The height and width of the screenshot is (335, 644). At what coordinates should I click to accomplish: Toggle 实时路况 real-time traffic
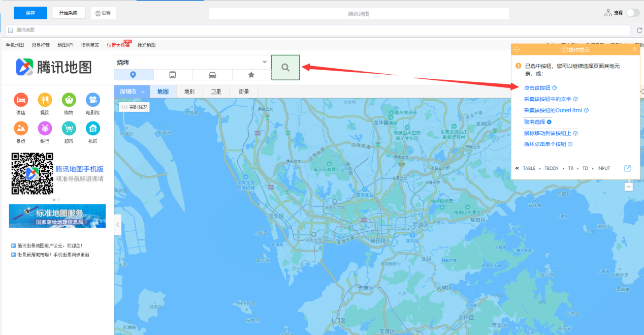[134, 107]
